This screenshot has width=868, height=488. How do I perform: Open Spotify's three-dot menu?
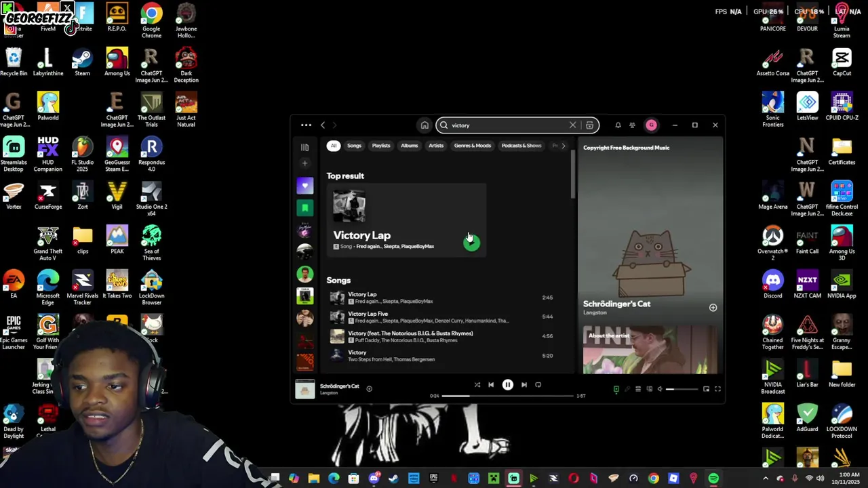306,125
